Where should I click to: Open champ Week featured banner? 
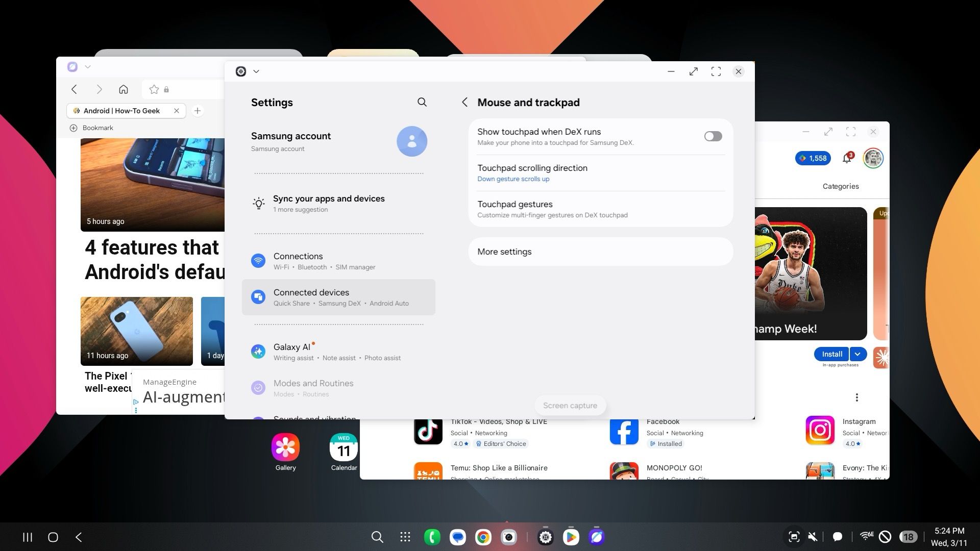(x=811, y=273)
